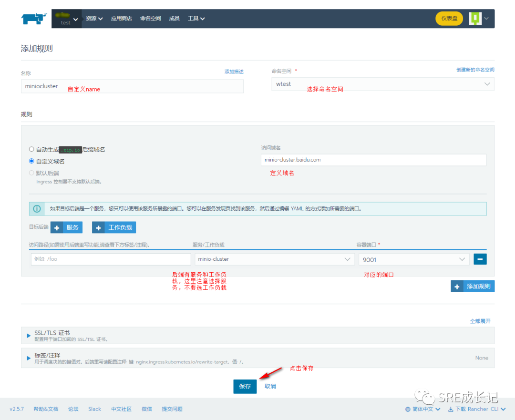Click the 添加规则 button
Viewport: 515px width, 420px height.
click(x=472, y=287)
